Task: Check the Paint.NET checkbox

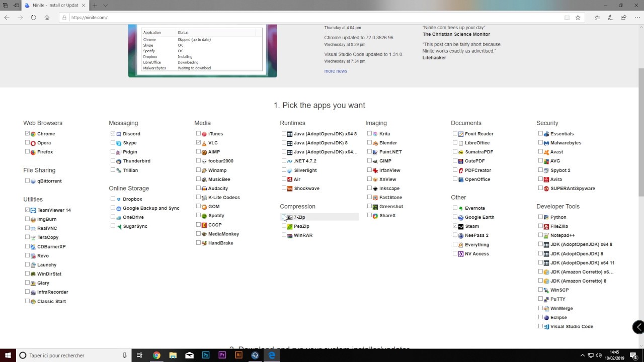Action: (x=369, y=152)
